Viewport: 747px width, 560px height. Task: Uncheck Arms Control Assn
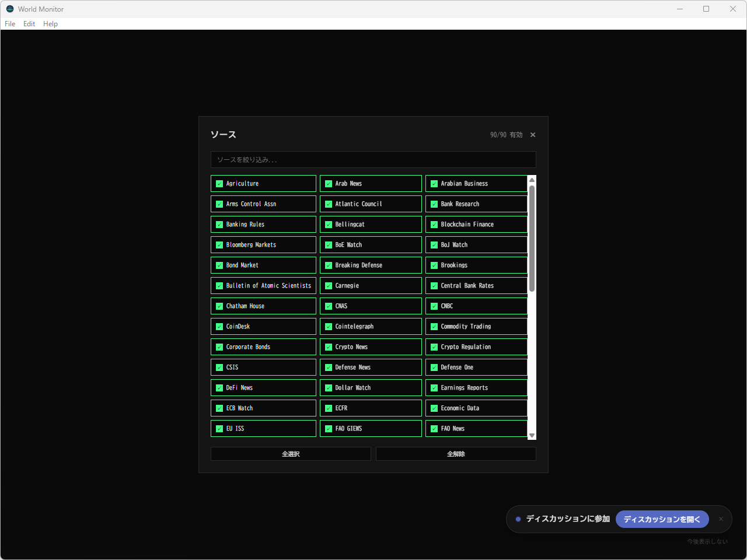tap(219, 204)
